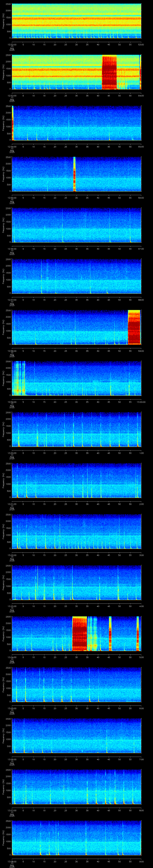Select the yellow-cyan block in the 13:04 spectrogram
Image resolution: width=153 pixels, height=868 pixels.
(92, 633)
